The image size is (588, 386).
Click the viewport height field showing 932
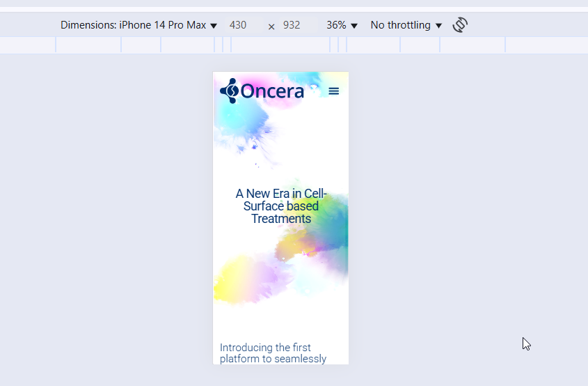click(292, 25)
